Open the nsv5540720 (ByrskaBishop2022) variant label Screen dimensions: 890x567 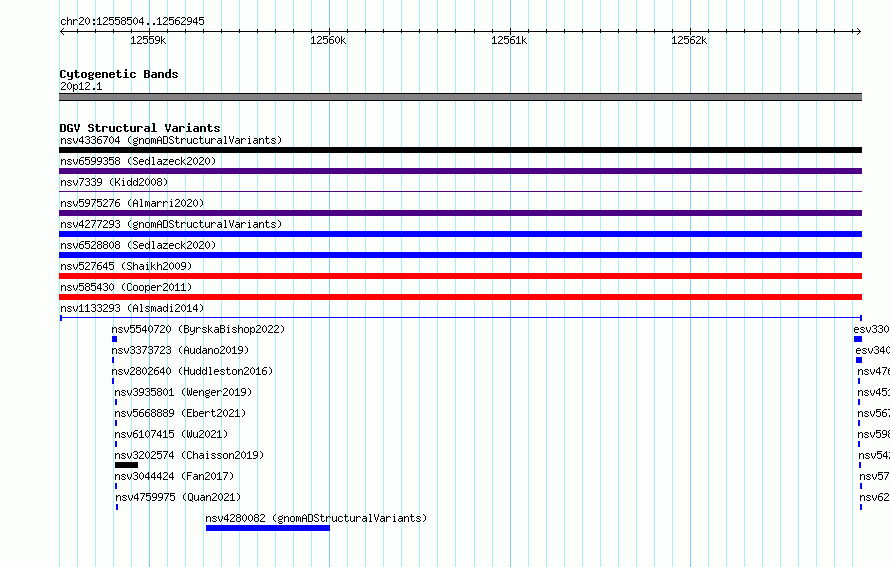tap(198, 329)
